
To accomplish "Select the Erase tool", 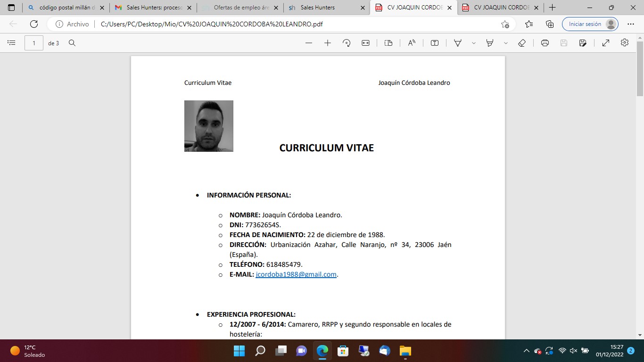I will 522,43.
